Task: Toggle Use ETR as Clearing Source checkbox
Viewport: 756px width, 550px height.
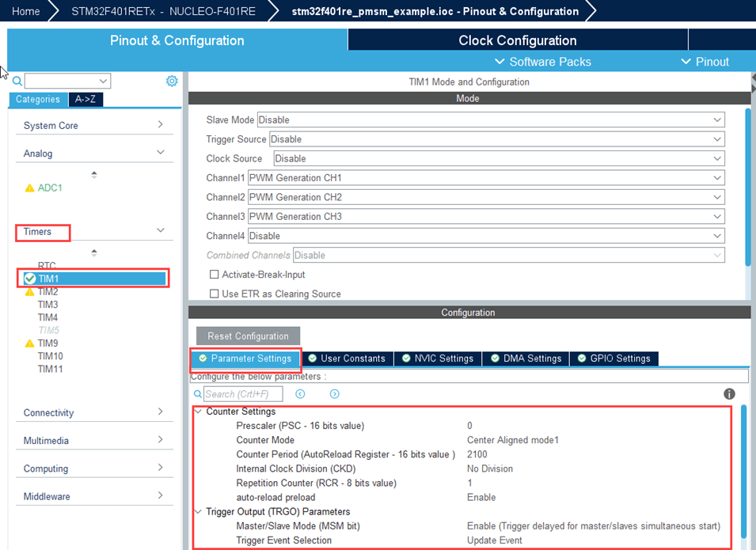Action: pyautogui.click(x=214, y=294)
